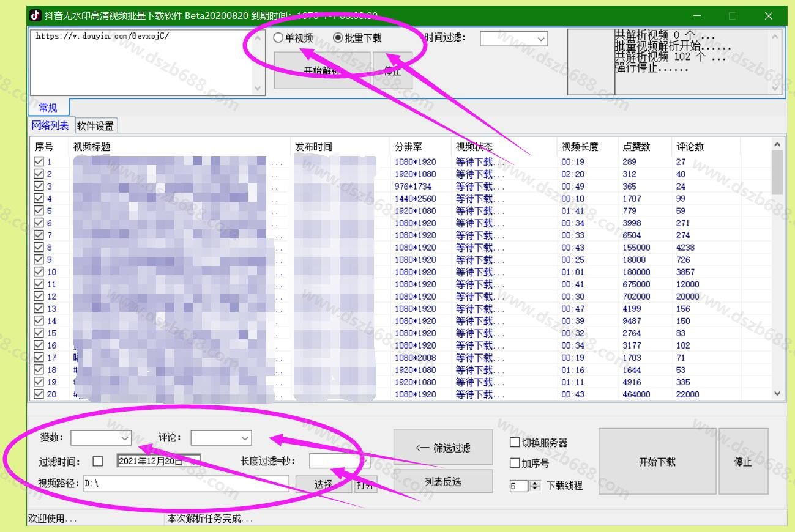
Task: Select the 批量下载 radio option
Action: 357,38
